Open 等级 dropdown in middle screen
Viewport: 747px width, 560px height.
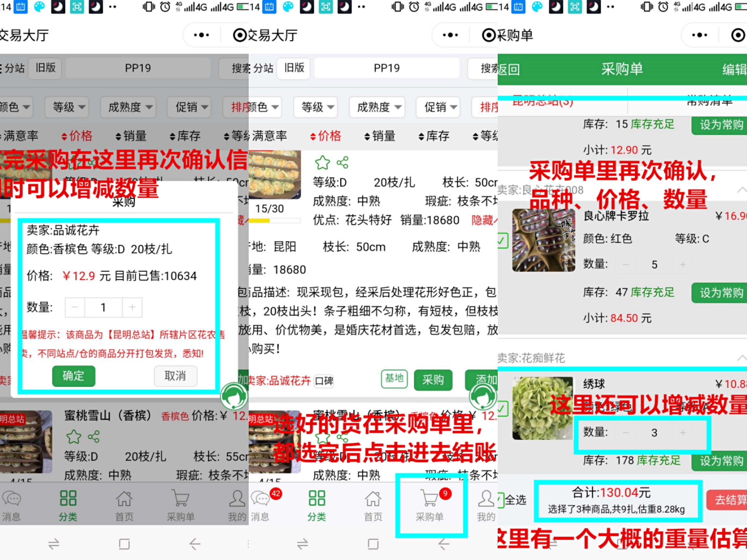click(315, 107)
